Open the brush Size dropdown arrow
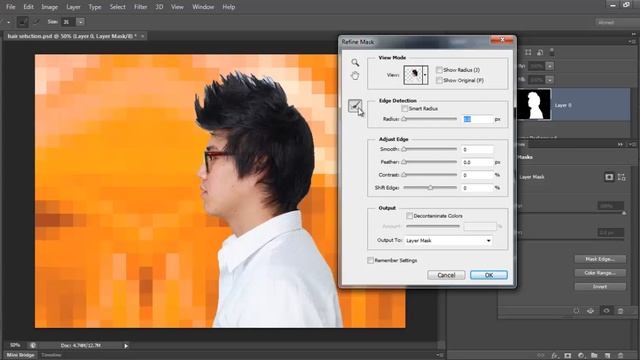640x360 pixels. pos(81,22)
